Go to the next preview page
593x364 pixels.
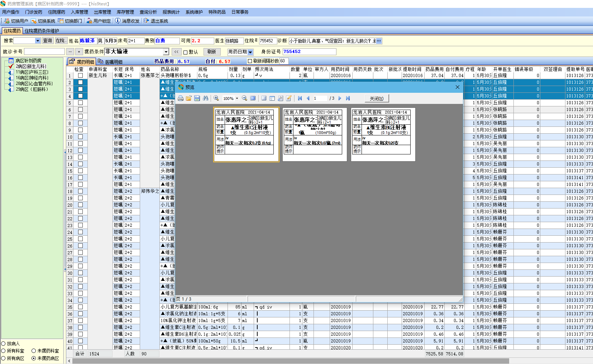tap(340, 98)
